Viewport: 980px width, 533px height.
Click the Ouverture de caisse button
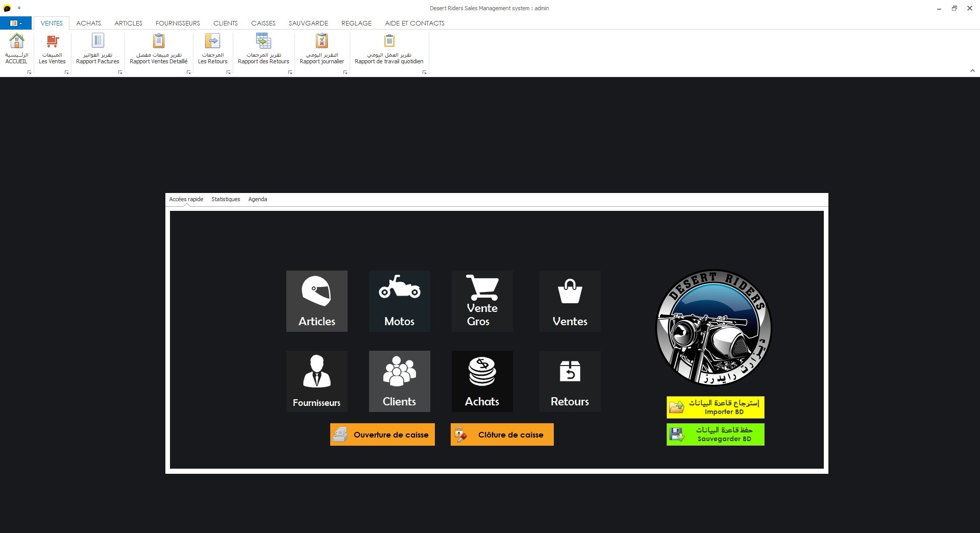tap(382, 434)
